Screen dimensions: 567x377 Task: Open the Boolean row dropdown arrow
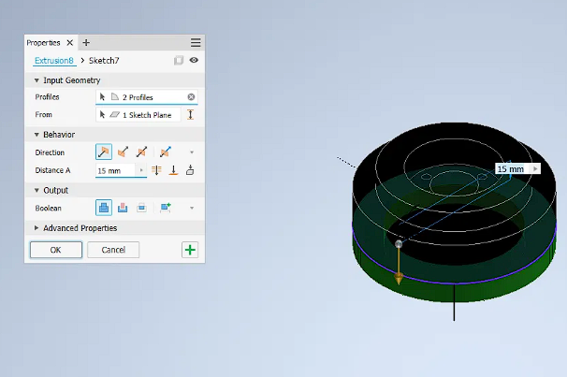pos(192,208)
